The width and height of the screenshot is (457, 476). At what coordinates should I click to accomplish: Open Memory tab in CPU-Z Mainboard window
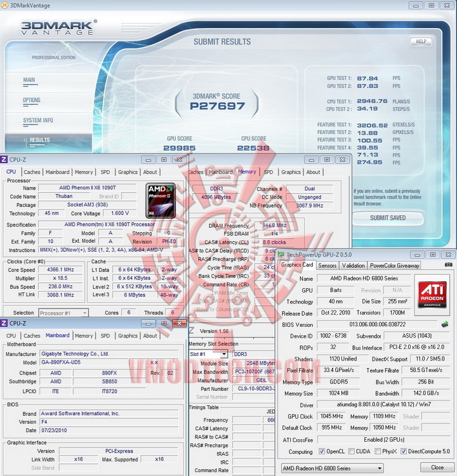pos(84,336)
